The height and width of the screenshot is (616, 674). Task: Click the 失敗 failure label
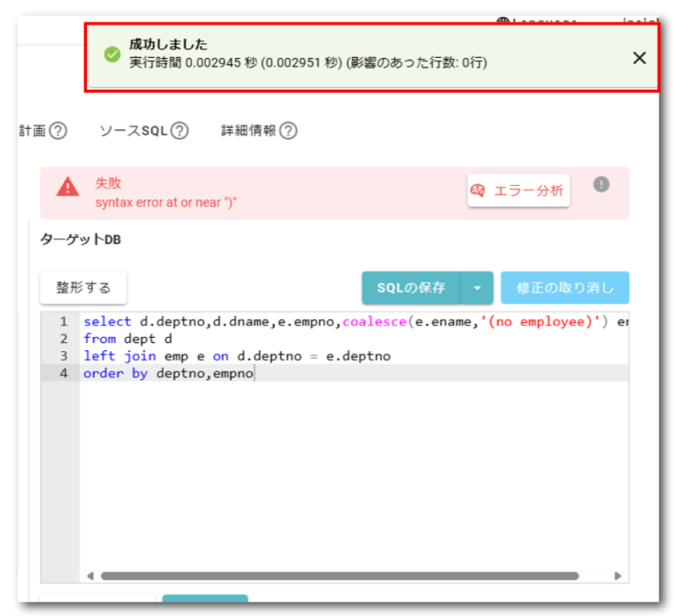tap(108, 183)
